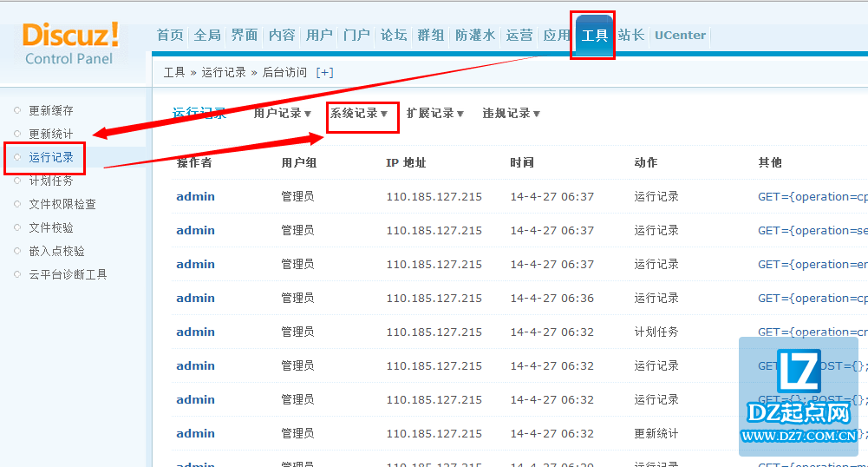Expand the 用户记录 dropdown
Screen dimensions: 868x467
(282, 114)
